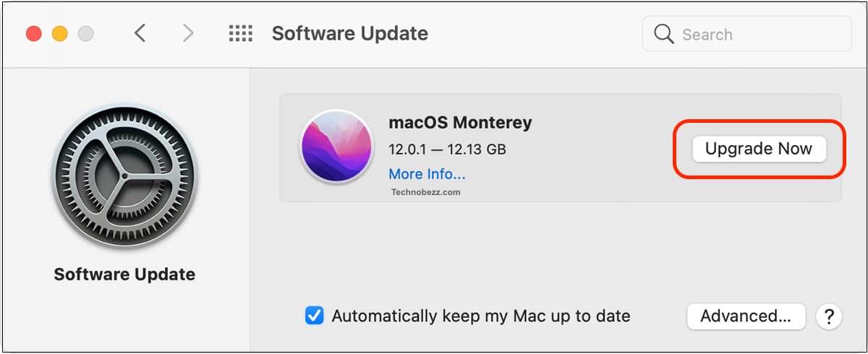Open help with the question mark button
This screenshot has width=868, height=354.
(829, 316)
